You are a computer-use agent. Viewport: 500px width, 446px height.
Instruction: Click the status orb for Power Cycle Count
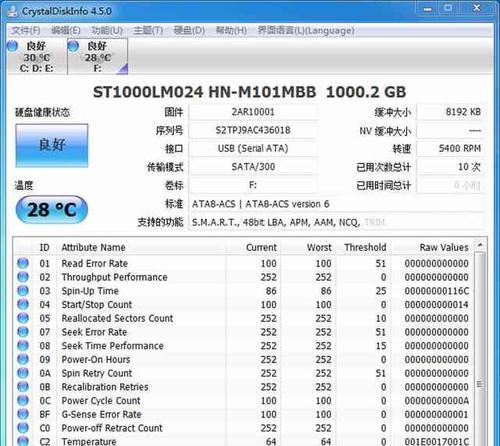pyautogui.click(x=23, y=400)
